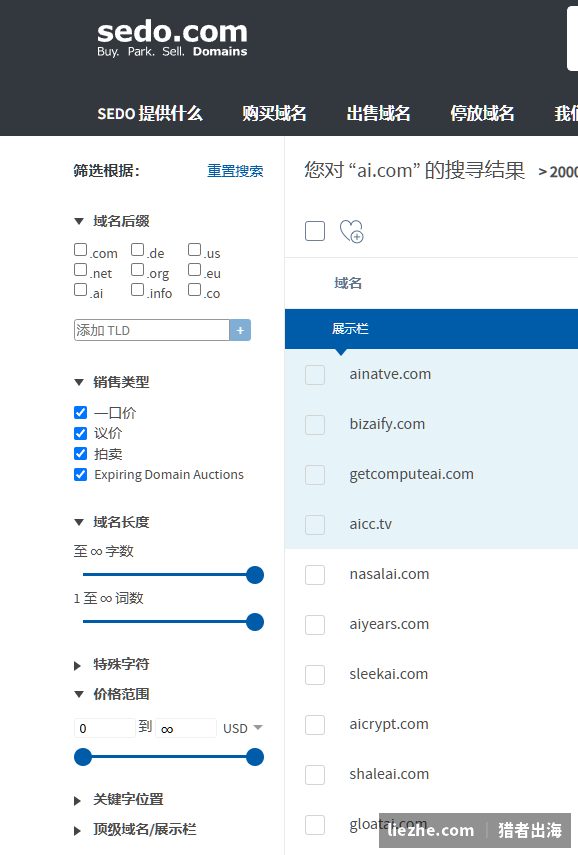578x855 pixels.
Task: Expand the 关键字位置 filter section
Action: [x=119, y=800]
